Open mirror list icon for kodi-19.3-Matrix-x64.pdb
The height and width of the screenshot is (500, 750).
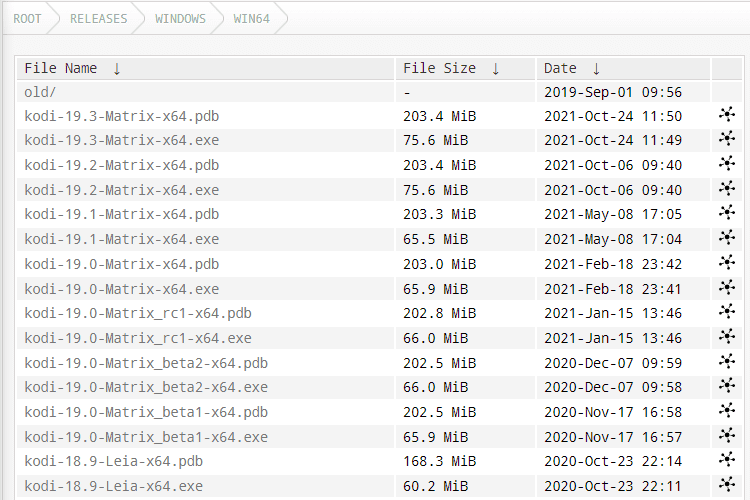pyautogui.click(x=727, y=114)
